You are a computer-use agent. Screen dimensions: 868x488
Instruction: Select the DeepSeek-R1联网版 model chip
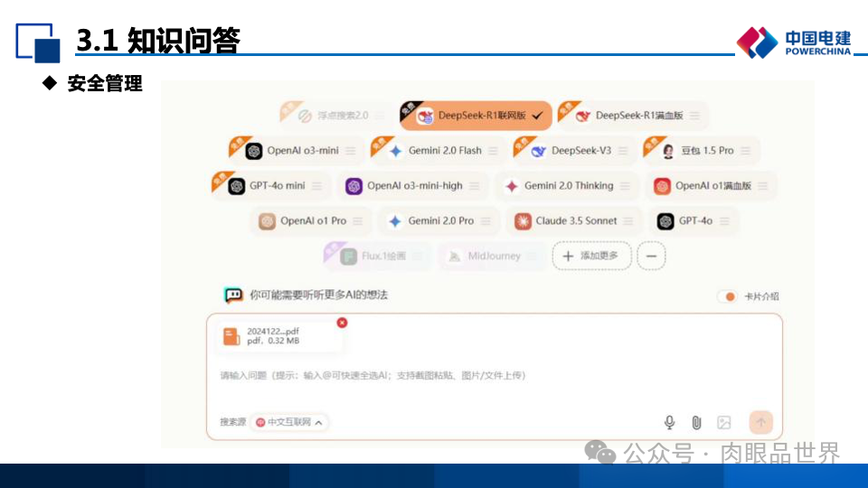(x=476, y=116)
